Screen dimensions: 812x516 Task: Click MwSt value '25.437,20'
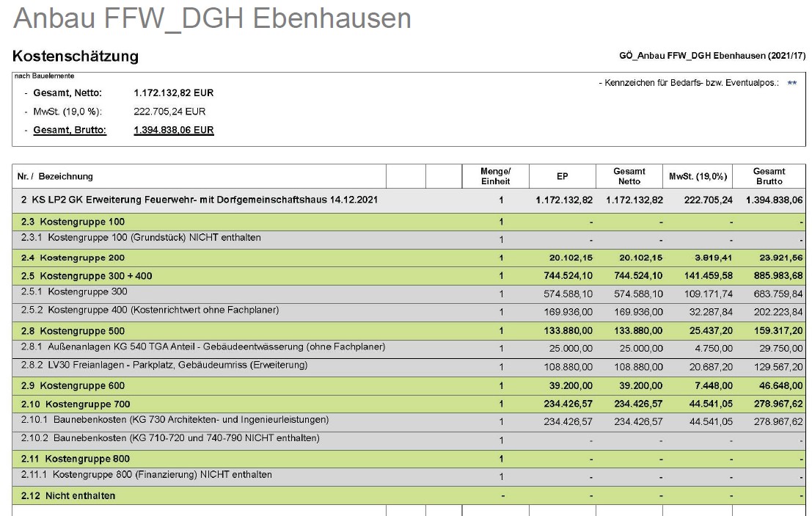point(711,330)
